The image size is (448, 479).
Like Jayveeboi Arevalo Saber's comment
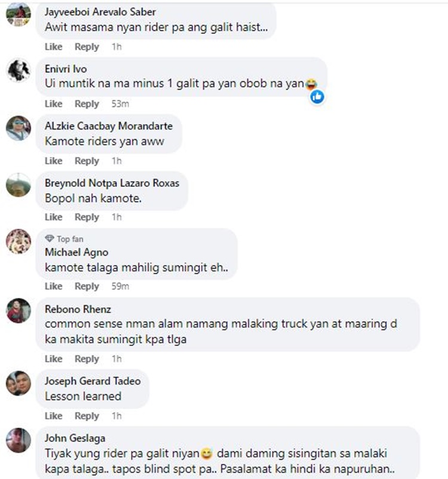53,47
